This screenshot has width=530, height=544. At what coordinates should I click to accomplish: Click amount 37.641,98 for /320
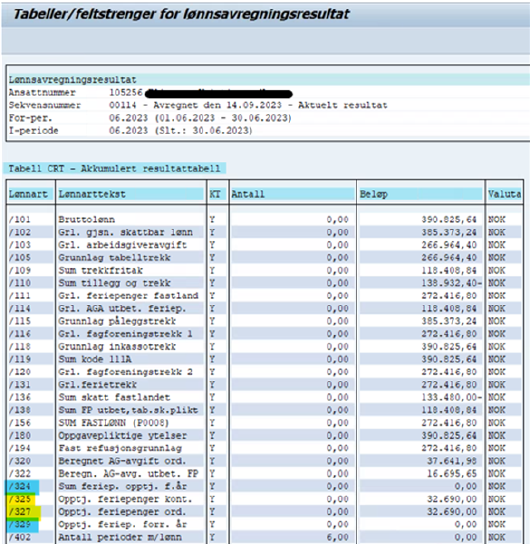452,461
